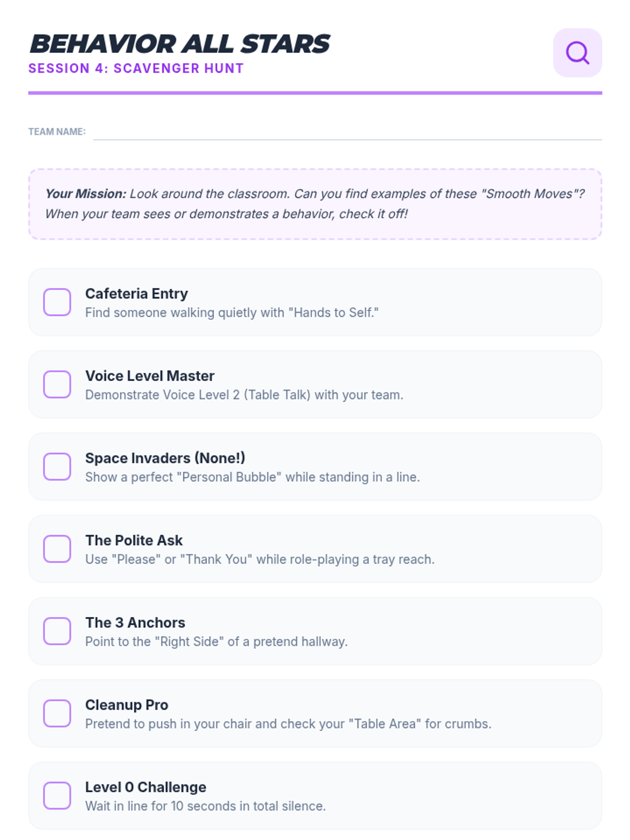Focus the Team Name input line
The width and height of the screenshot is (630, 840).
pyautogui.click(x=348, y=131)
